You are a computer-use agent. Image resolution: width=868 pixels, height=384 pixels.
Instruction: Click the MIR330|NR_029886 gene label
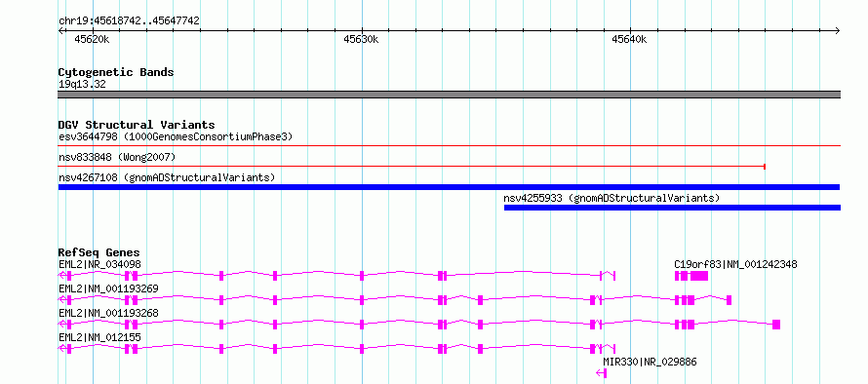650,362
